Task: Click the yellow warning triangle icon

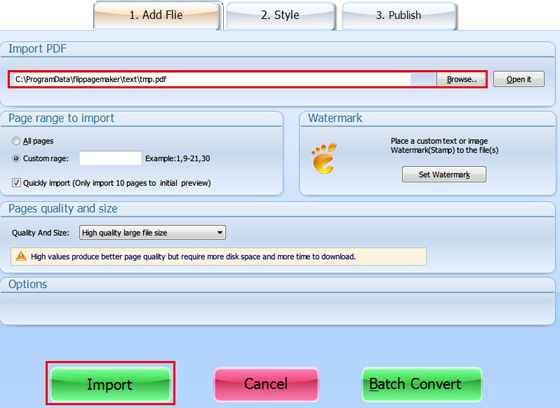Action: pos(21,256)
